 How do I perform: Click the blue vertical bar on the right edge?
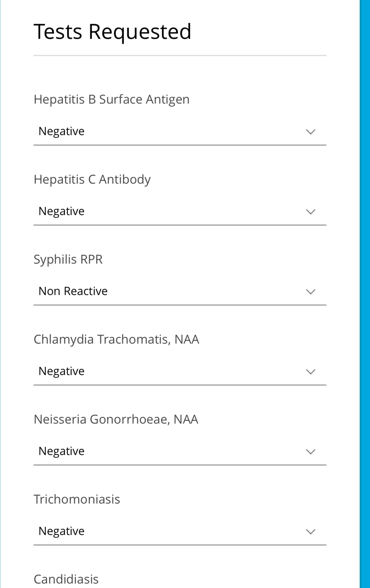(x=365, y=294)
